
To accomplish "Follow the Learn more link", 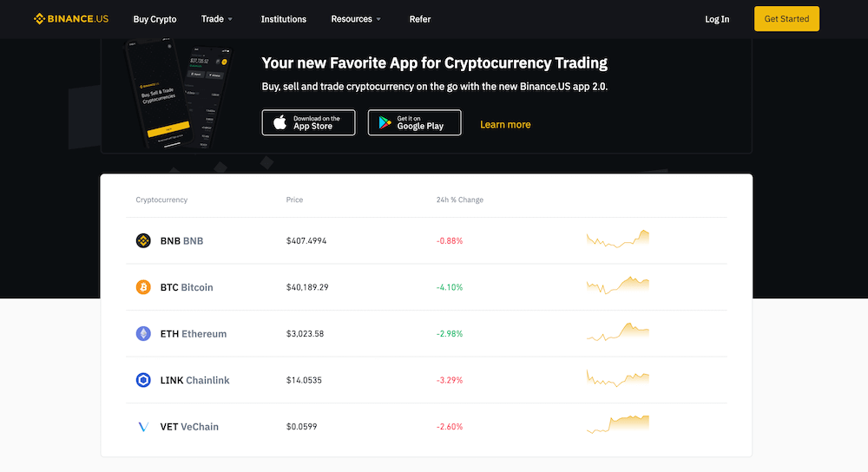I will [x=505, y=124].
